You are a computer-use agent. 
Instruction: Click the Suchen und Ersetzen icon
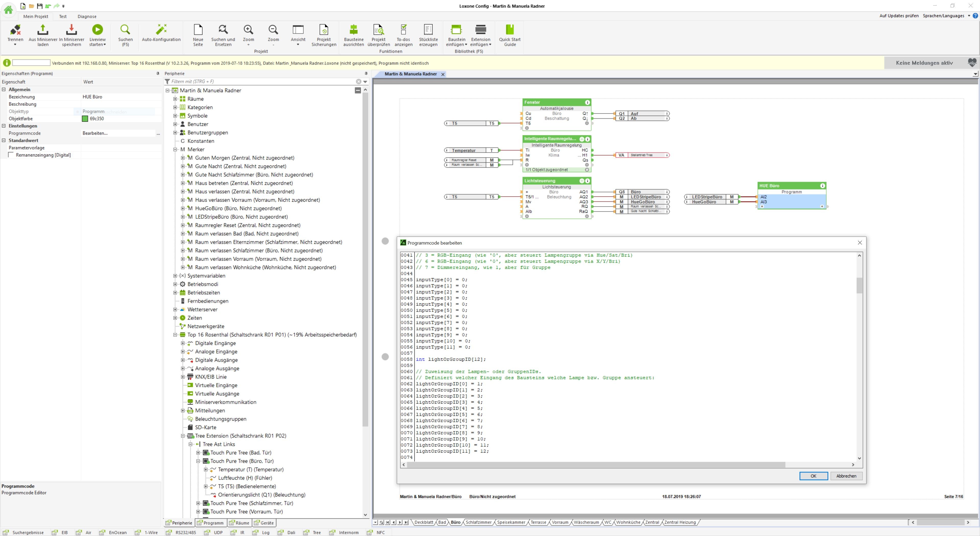(x=223, y=30)
